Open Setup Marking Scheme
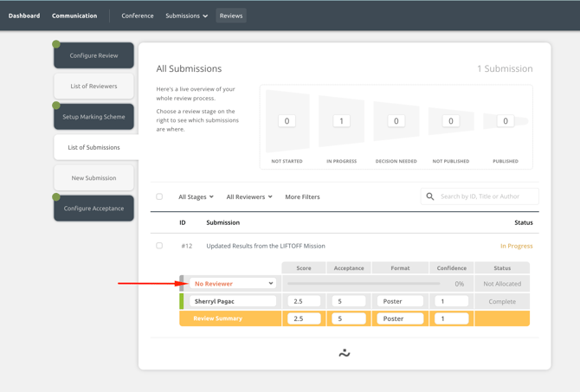Viewport: 580px width, 392px height. coord(94,117)
